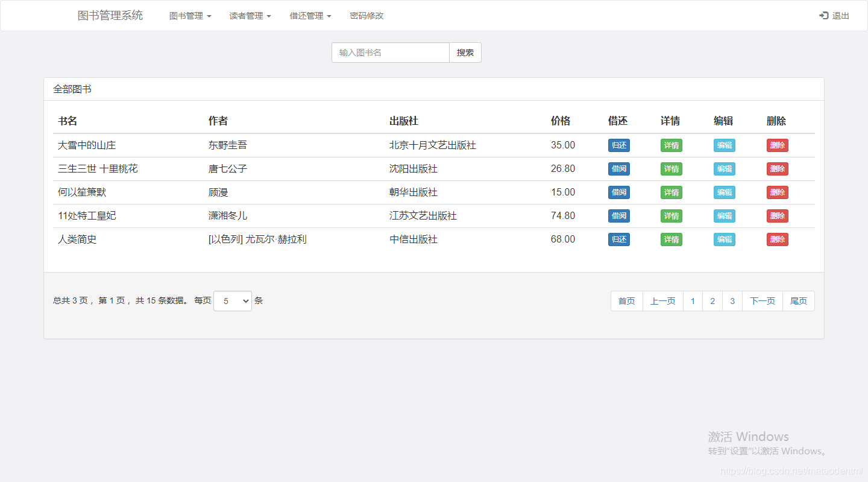
Task: Go to 首页 in pagination
Action: 627,301
